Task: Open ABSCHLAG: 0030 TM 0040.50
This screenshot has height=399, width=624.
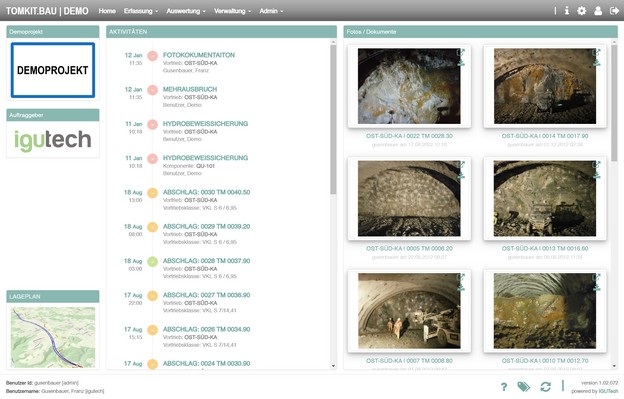Action: pyautogui.click(x=206, y=192)
